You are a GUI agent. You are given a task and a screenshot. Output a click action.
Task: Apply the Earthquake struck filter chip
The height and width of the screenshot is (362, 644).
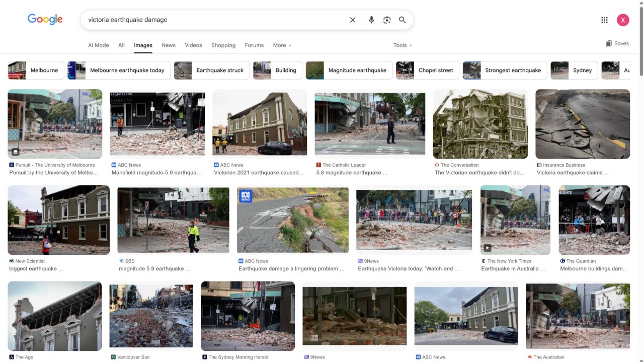pyautogui.click(x=212, y=70)
